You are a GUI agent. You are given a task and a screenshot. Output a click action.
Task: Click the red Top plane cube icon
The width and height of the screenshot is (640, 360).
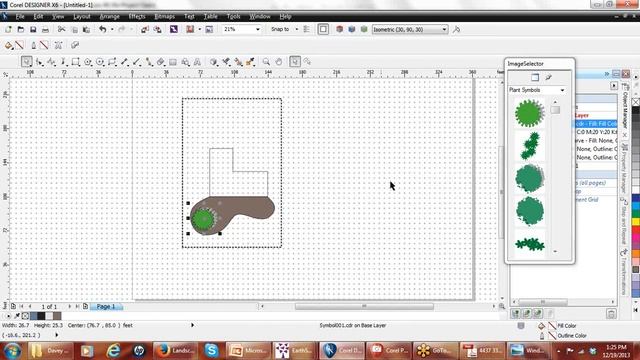pyautogui.click(x=339, y=29)
